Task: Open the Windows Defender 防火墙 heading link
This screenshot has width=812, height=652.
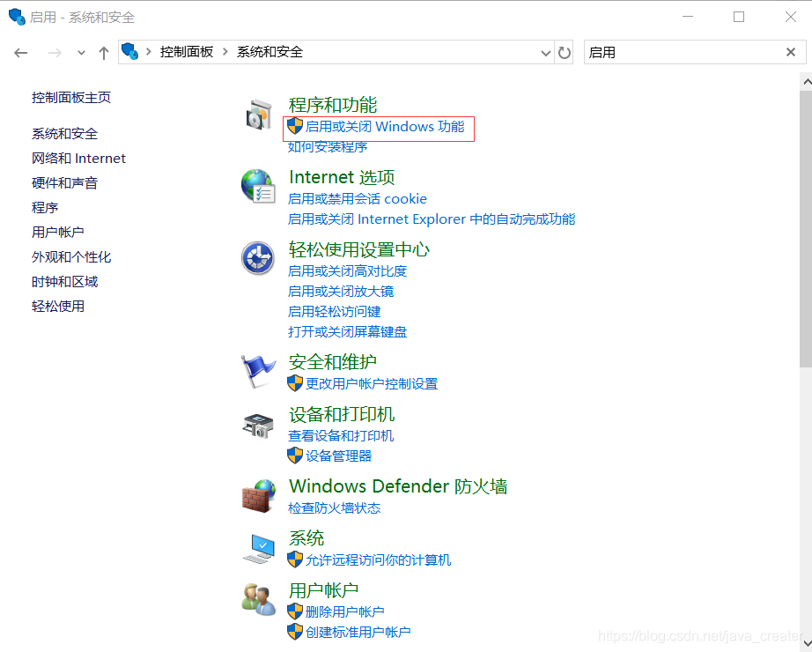Action: 398,486
